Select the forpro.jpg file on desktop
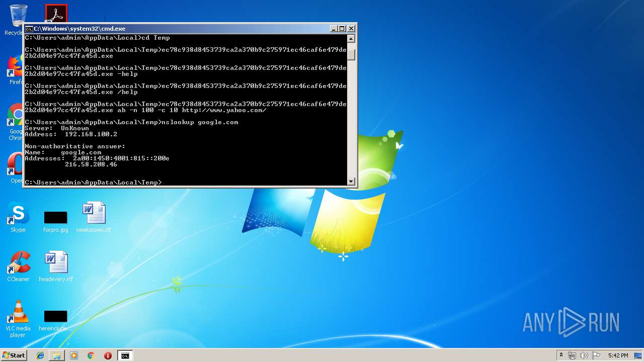Image resolution: width=644 pixels, height=362 pixels. pyautogui.click(x=55, y=221)
